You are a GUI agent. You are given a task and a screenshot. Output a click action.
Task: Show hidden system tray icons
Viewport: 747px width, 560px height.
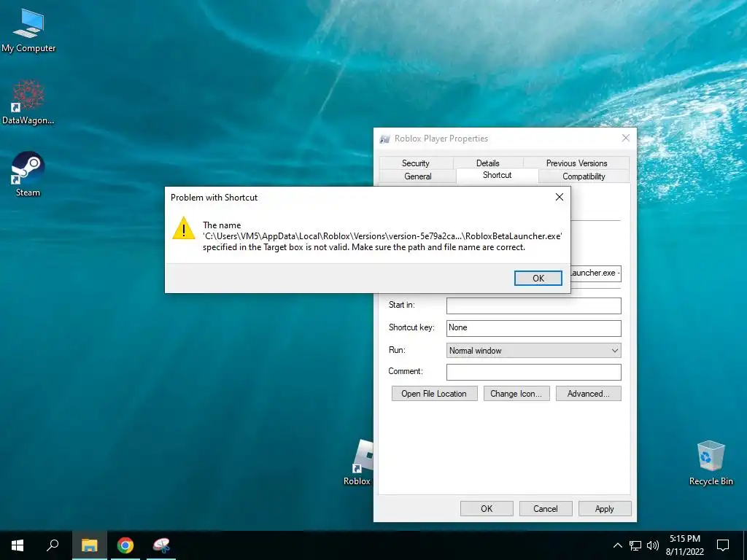click(x=617, y=545)
